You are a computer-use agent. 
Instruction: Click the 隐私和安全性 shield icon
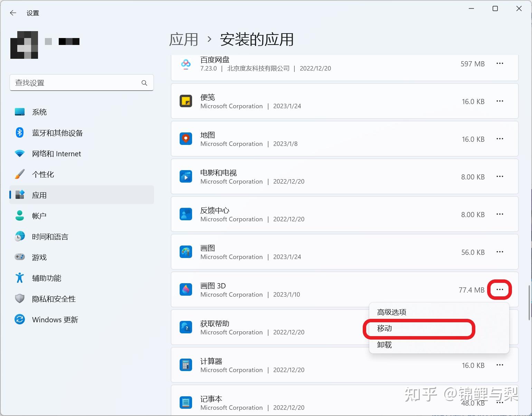click(x=20, y=298)
